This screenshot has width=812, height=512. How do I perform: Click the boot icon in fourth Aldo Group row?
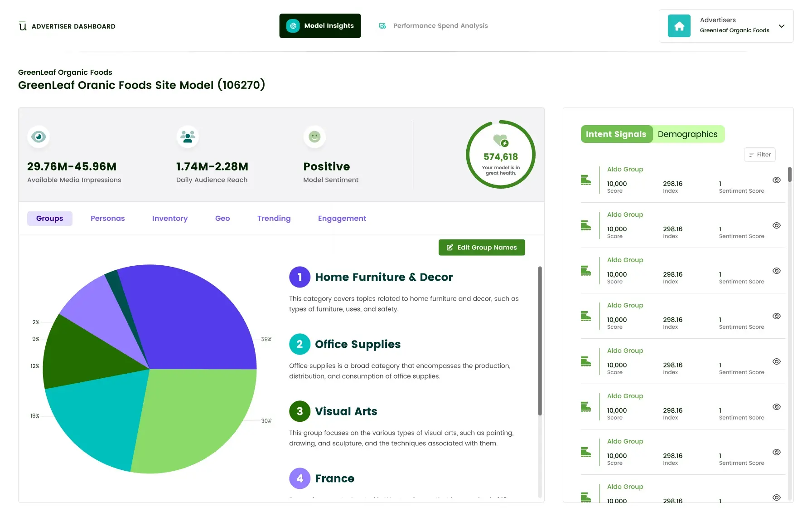(586, 316)
